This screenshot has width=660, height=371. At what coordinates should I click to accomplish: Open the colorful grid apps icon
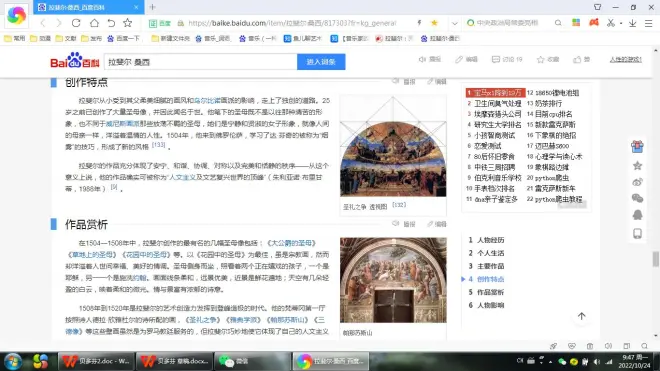[x=576, y=23]
